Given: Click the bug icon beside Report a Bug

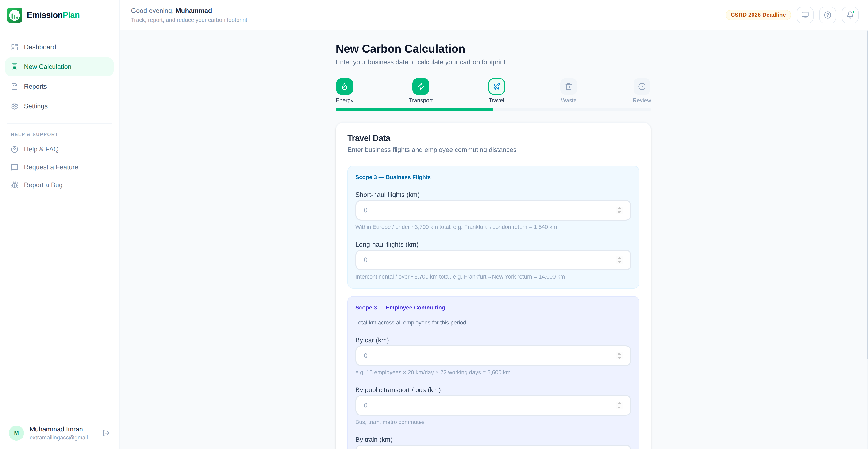Looking at the screenshot, I should coord(15,185).
